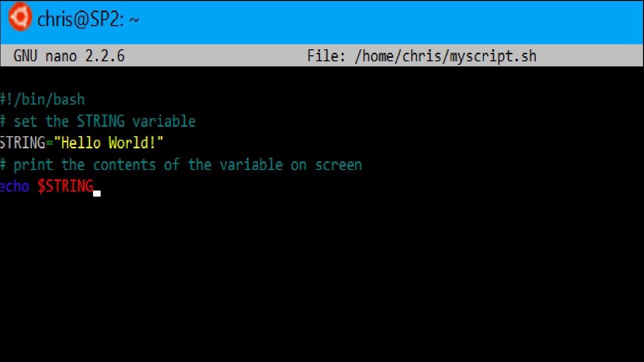This screenshot has width=644, height=362.
Task: Click the word Hello in the yellow string
Action: (x=80, y=143)
